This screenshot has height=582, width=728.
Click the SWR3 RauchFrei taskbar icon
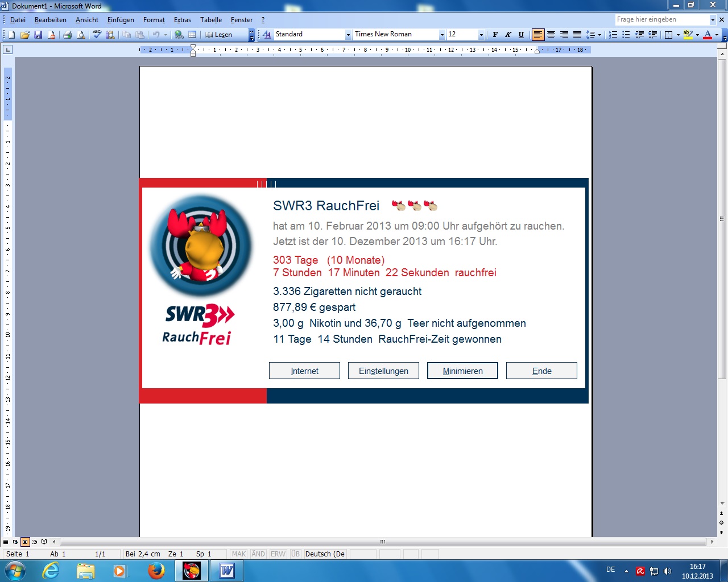tap(192, 571)
